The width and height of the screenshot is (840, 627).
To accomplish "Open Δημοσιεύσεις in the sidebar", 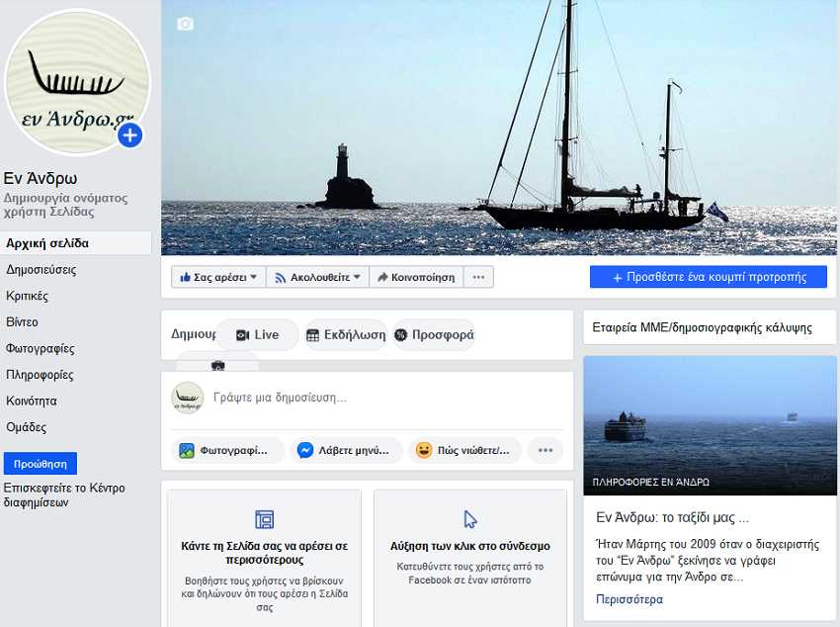I will (x=42, y=269).
